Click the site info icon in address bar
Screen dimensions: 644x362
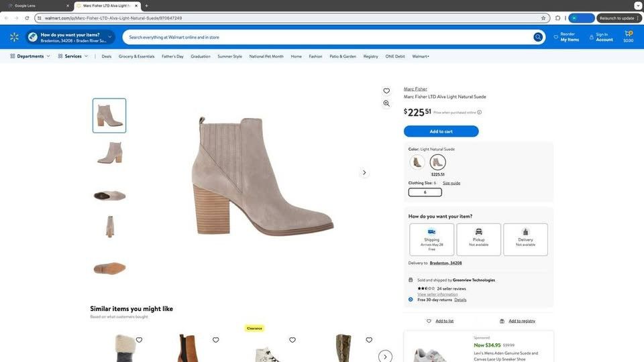[x=40, y=18]
